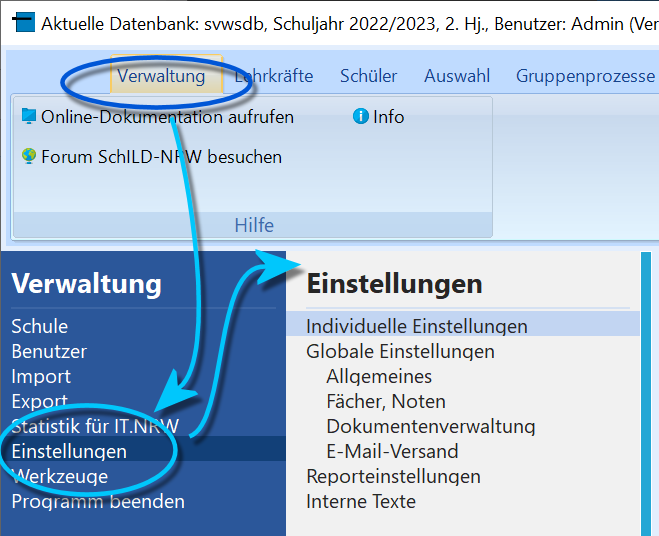
Task: Open Interne Texte
Action: [x=361, y=502]
